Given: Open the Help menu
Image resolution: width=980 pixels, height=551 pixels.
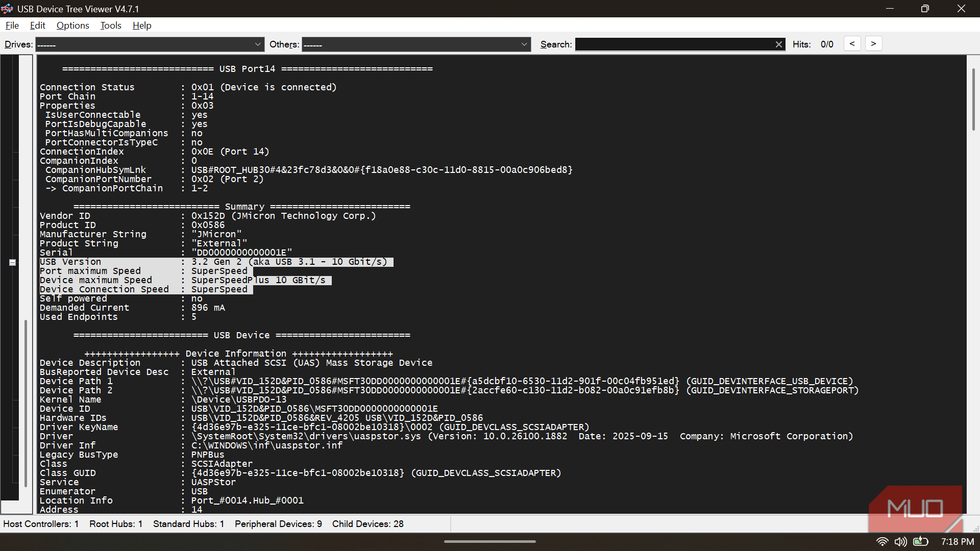Looking at the screenshot, I should 142,26.
